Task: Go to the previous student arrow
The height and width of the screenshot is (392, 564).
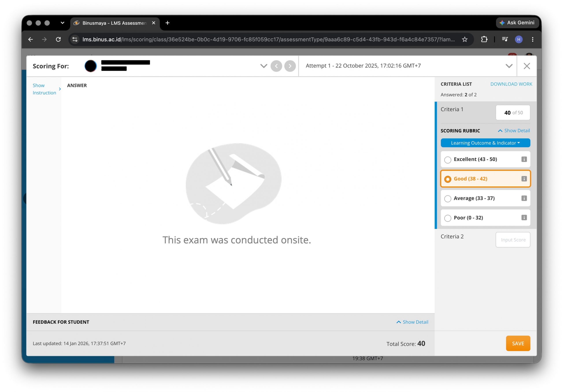Action: coord(276,66)
